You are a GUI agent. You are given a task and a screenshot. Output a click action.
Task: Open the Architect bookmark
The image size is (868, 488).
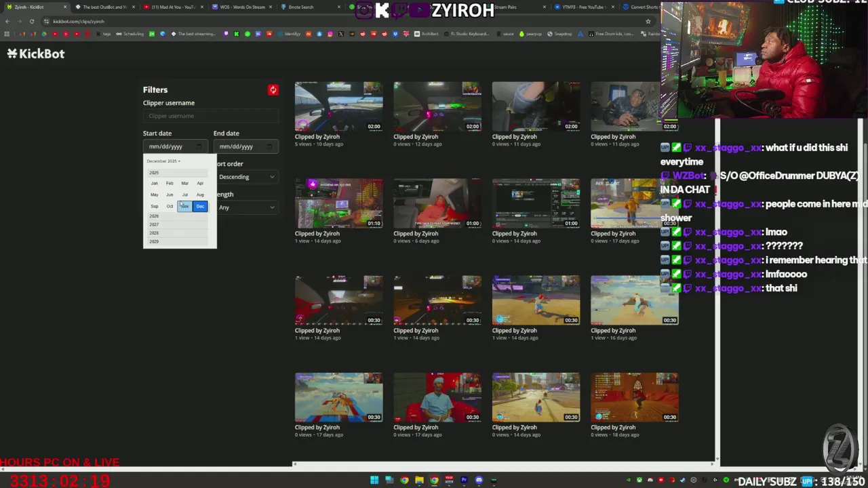(x=427, y=34)
